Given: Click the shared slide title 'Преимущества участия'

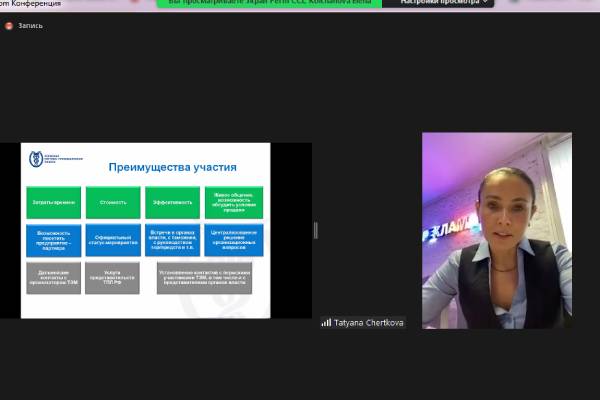Looking at the screenshot, I should (x=173, y=167).
